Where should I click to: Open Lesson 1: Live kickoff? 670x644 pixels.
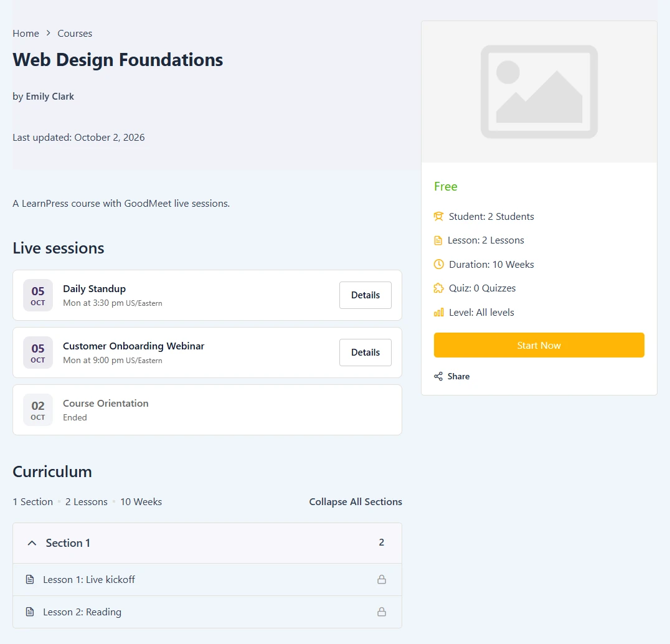coord(89,579)
